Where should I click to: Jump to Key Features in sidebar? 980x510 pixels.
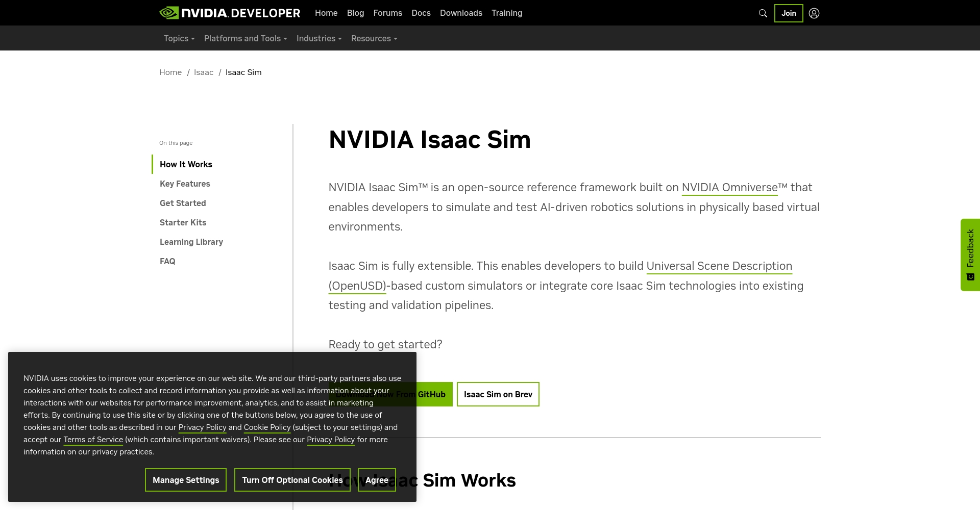185,184
